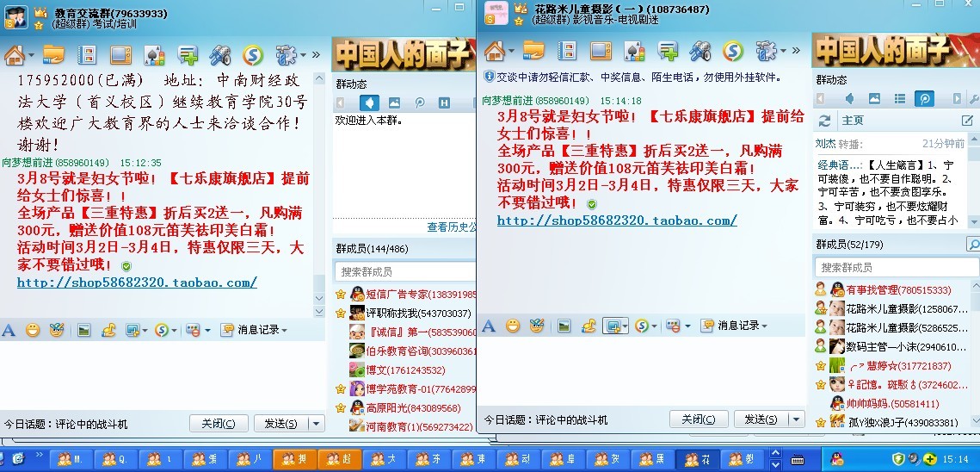Viewport: 980px width, 472px height.
Task: Click the font 'A' icon in right chat
Action: [x=489, y=326]
